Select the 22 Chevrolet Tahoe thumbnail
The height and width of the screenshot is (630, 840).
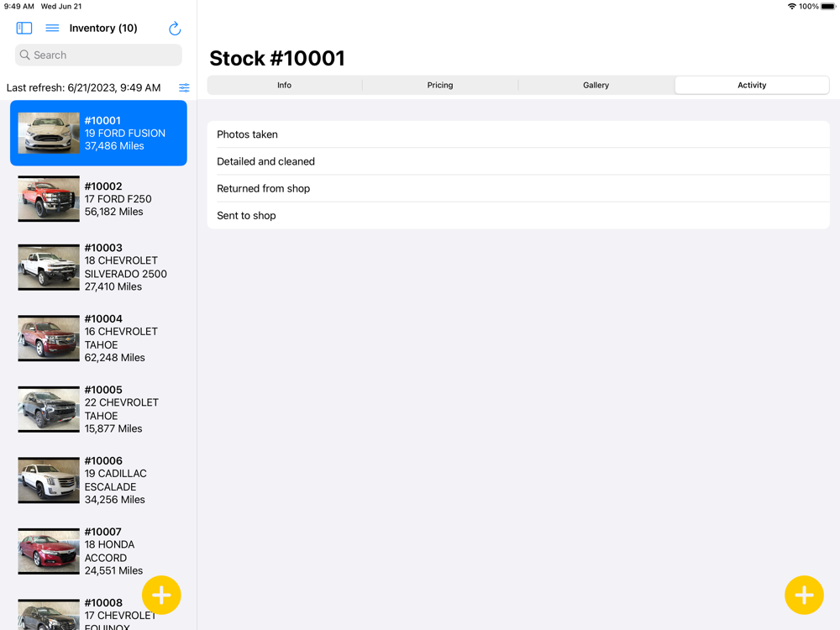click(49, 409)
